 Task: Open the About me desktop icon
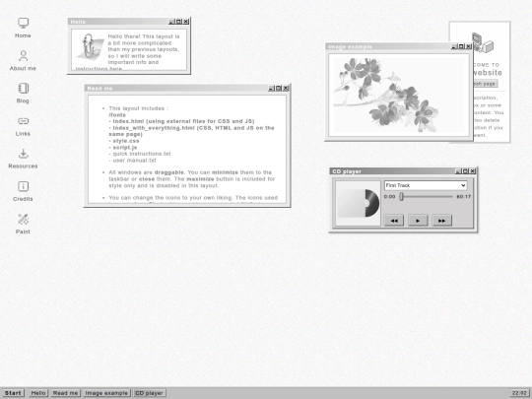click(x=23, y=60)
